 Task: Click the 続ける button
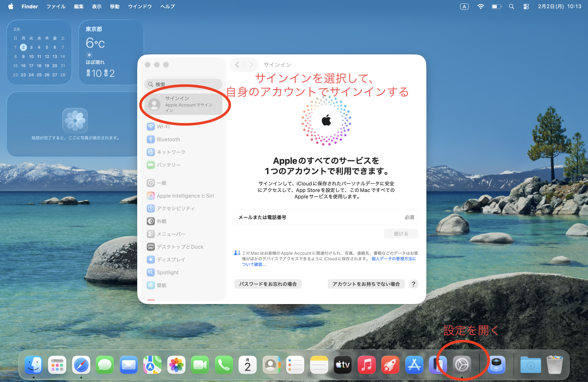pyautogui.click(x=401, y=233)
